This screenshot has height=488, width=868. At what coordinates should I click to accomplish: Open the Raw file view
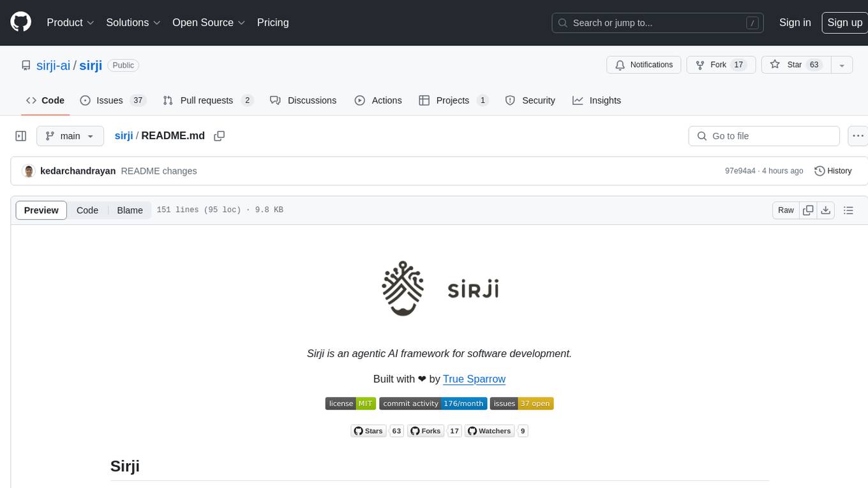coord(786,210)
